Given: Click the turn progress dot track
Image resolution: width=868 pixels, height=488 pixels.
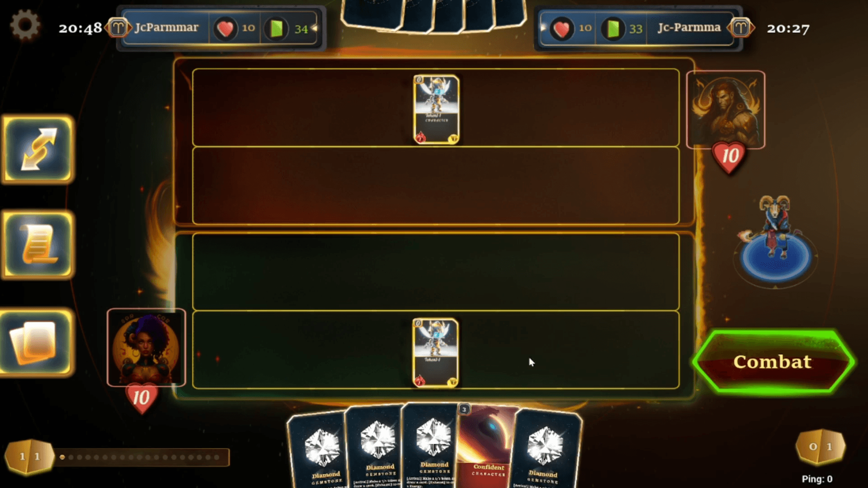Looking at the screenshot, I should click(x=142, y=457).
